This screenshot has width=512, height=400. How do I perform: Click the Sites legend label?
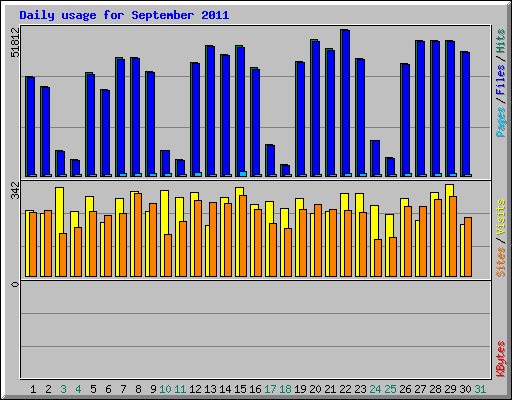pos(501,262)
